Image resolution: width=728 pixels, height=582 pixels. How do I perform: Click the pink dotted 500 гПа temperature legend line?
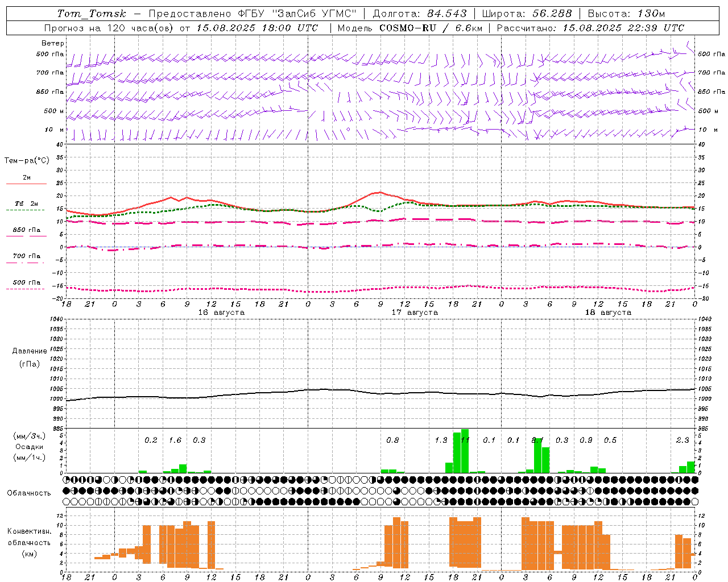[x=26, y=289]
